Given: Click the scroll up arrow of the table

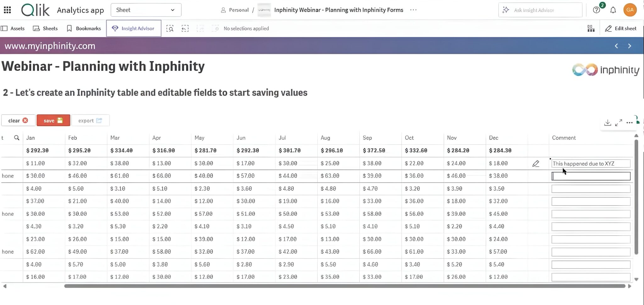Looking at the screenshot, I should pos(636,136).
